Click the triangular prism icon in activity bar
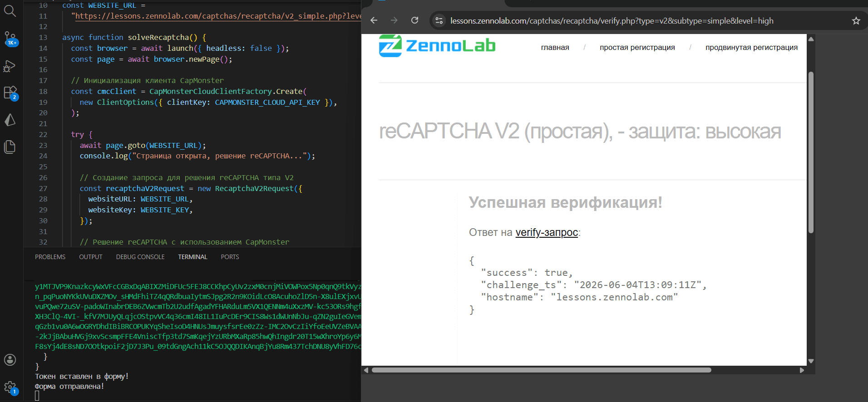This screenshot has width=868, height=402. 10,120
